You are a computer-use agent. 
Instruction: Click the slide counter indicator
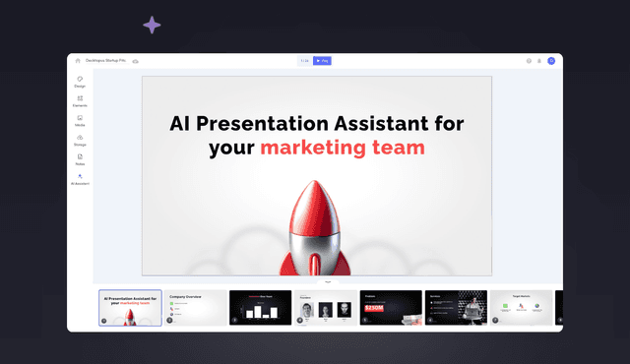coord(305,61)
